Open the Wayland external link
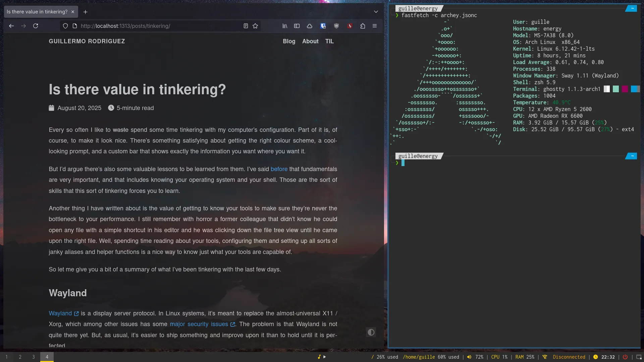The image size is (644, 362). coord(64,313)
